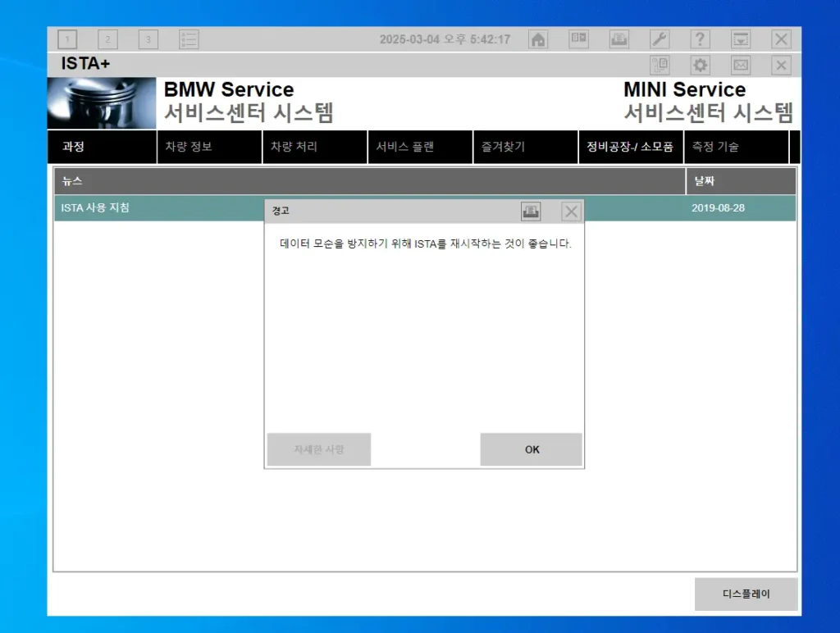
Task: Click the 날짜 column header
Action: click(x=742, y=181)
